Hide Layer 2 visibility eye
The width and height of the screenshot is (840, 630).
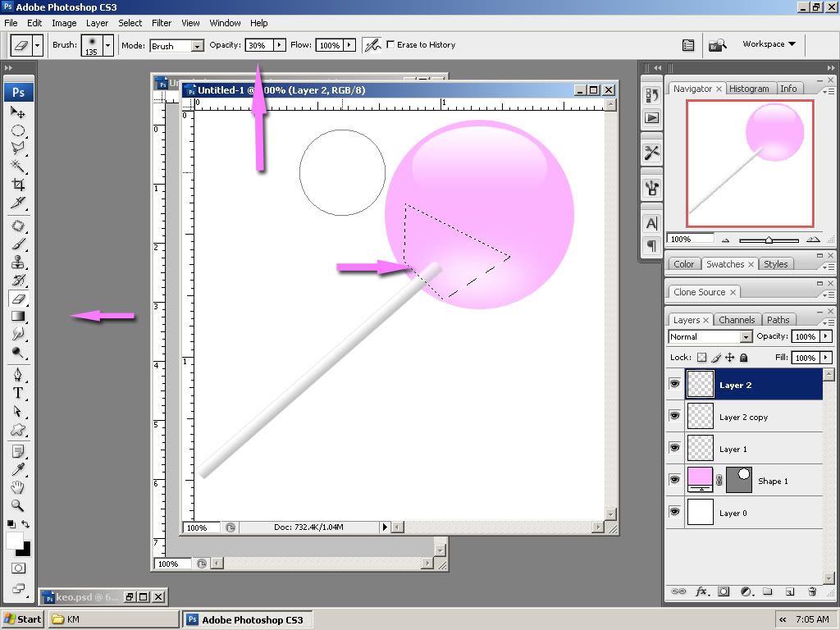675,384
